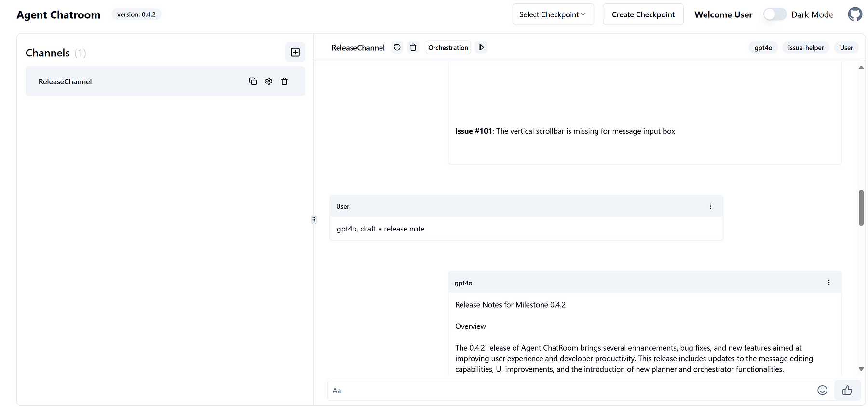Open options menu on gpt4o message

828,283
